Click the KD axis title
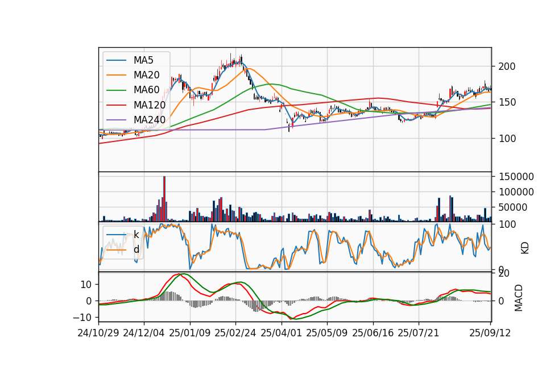Viewport: 546px width, 392px height. pyautogui.click(x=524, y=248)
